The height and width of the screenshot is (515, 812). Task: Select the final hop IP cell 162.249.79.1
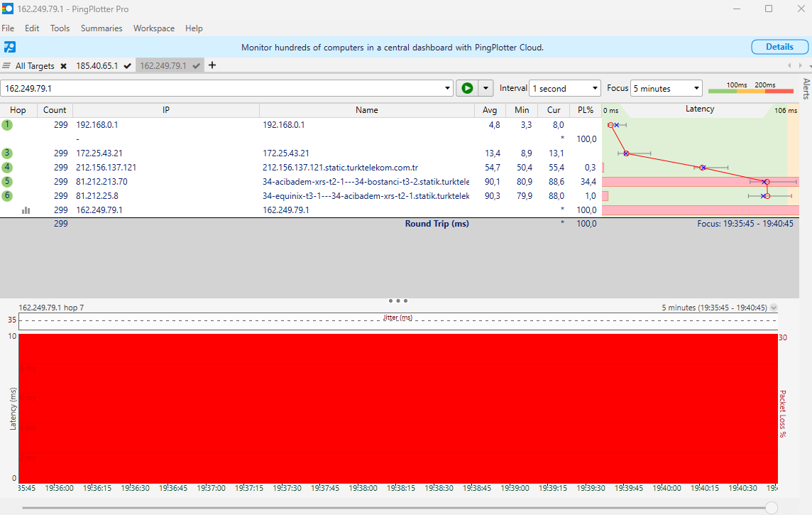point(99,210)
